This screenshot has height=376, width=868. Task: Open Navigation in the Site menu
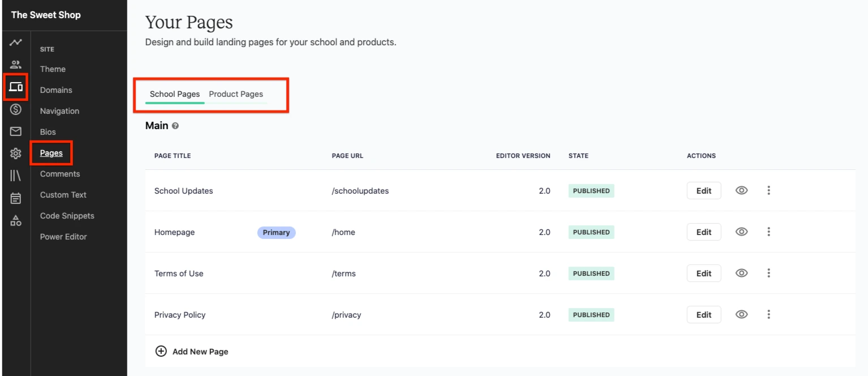(59, 111)
